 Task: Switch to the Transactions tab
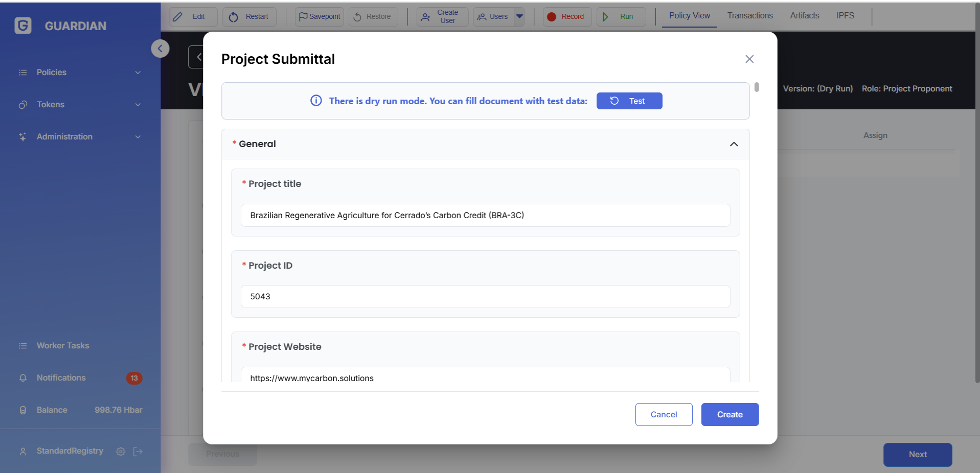(750, 16)
